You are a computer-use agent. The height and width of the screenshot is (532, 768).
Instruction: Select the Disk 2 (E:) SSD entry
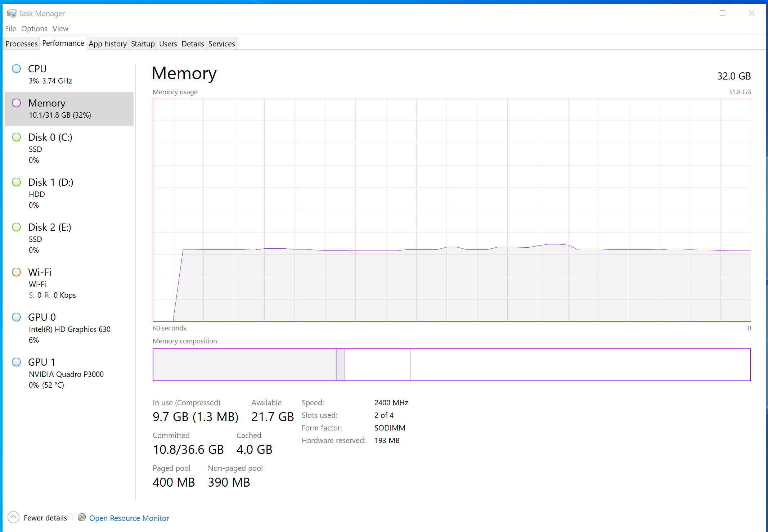[x=69, y=238]
